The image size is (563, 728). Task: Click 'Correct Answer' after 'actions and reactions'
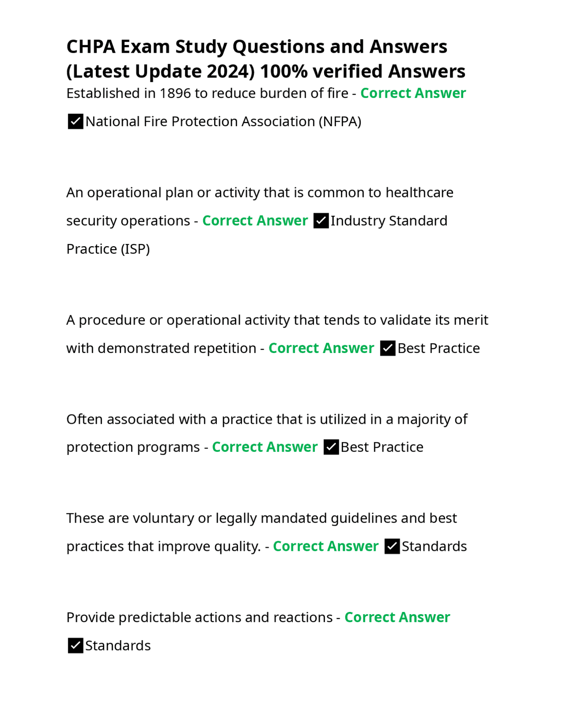[x=397, y=617]
